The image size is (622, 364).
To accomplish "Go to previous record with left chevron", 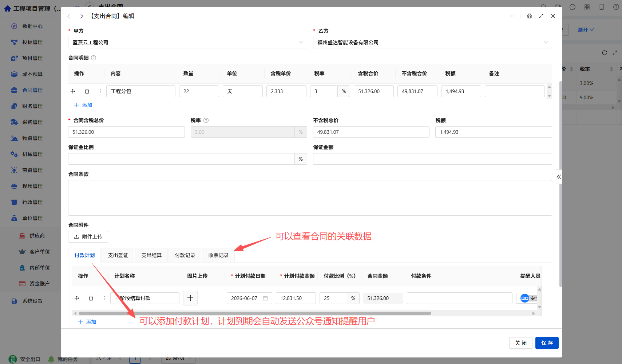I will 69,16.
